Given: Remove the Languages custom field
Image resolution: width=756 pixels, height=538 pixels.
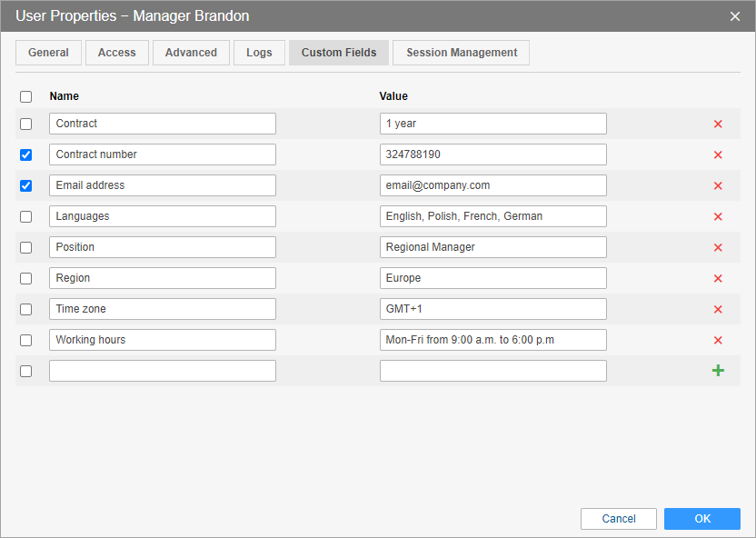Looking at the screenshot, I should 718,216.
